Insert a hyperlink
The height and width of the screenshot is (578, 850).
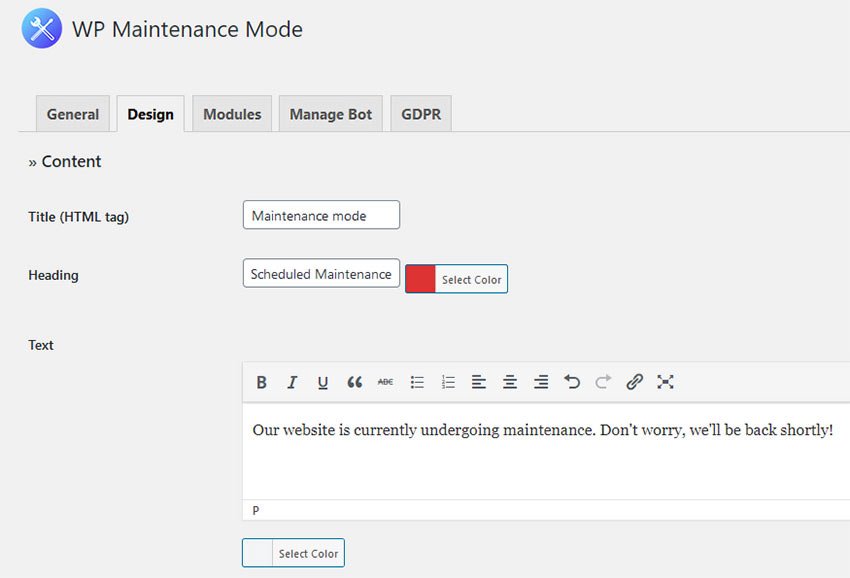634,382
